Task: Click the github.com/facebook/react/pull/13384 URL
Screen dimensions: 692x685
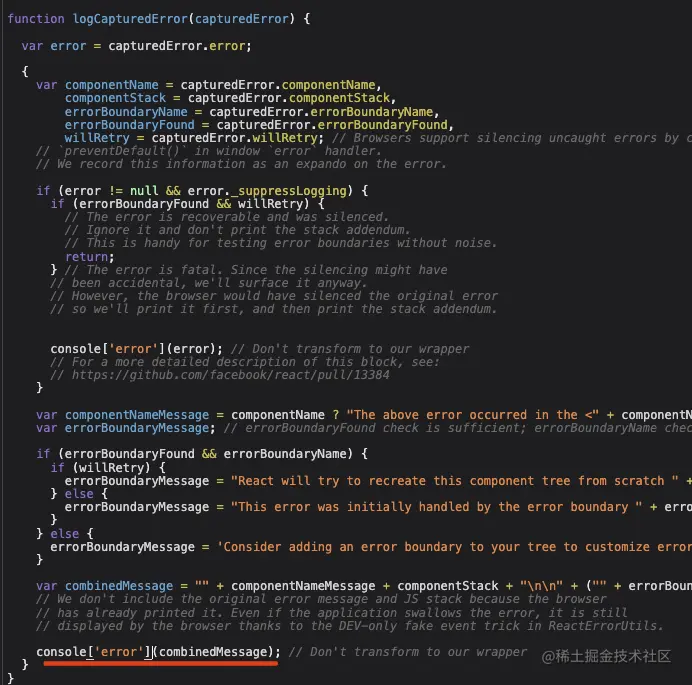Action: point(231,375)
